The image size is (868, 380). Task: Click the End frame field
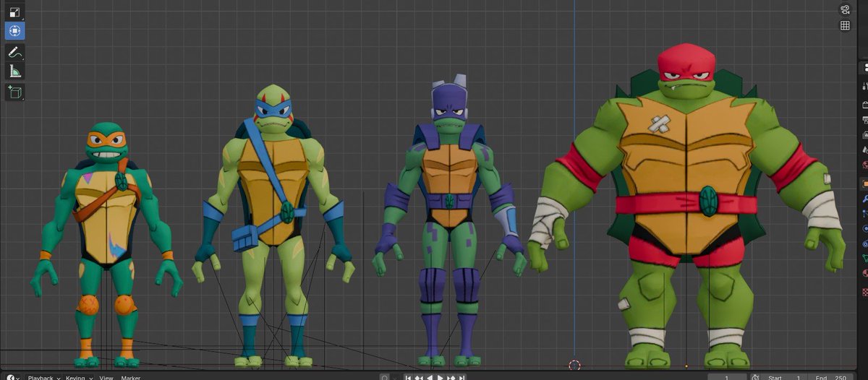coord(830,377)
